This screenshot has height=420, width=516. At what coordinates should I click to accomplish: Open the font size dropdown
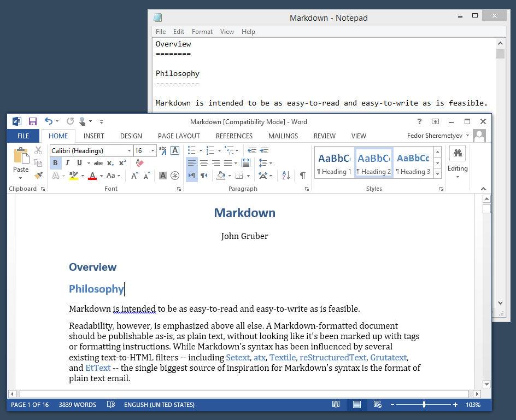pos(153,150)
